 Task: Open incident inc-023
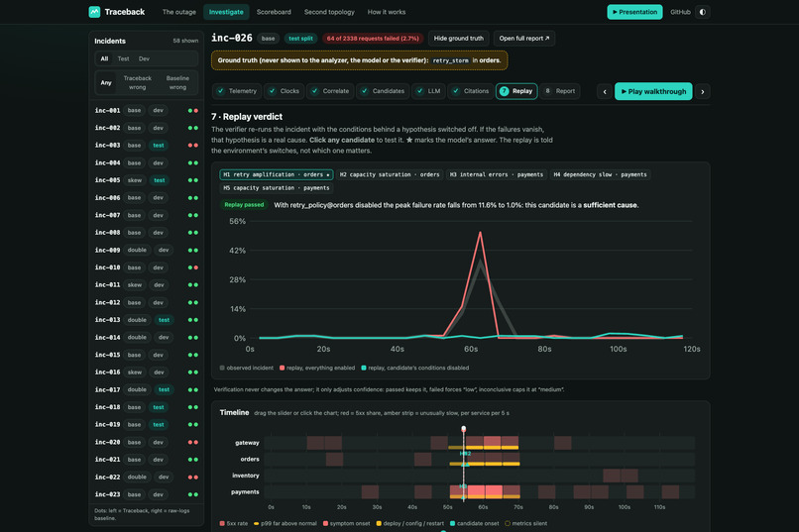[146, 494]
